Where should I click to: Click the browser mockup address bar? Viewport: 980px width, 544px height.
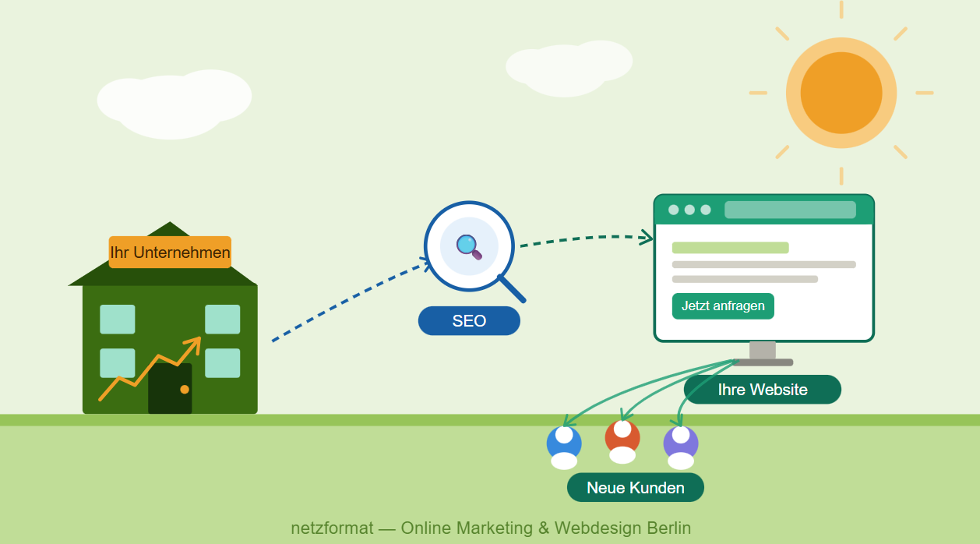(790, 210)
